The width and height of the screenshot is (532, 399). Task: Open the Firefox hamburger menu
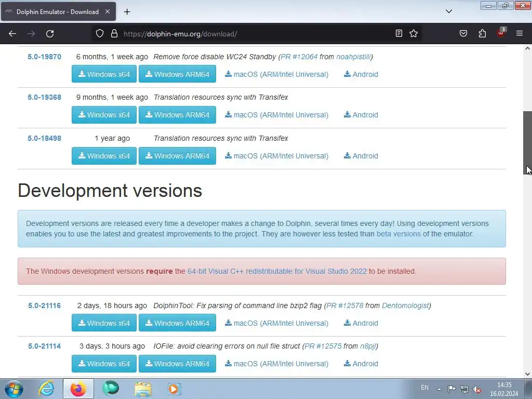tap(520, 33)
